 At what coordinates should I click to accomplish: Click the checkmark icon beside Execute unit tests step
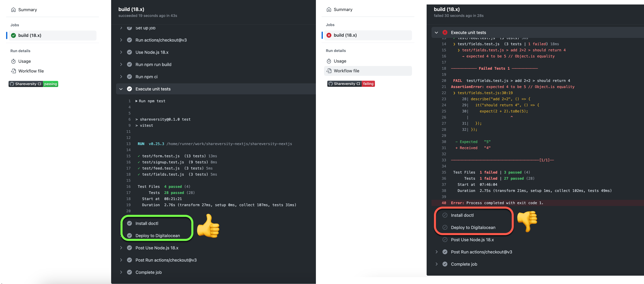[x=129, y=89]
